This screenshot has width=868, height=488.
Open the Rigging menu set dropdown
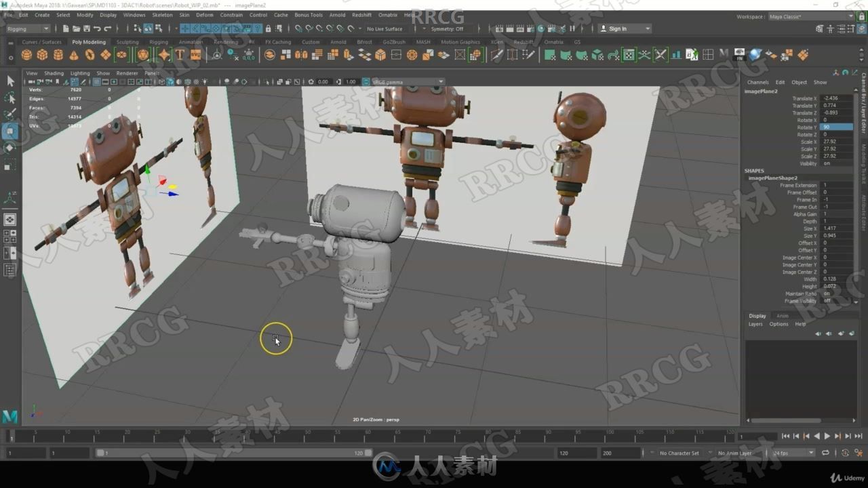[x=27, y=28]
